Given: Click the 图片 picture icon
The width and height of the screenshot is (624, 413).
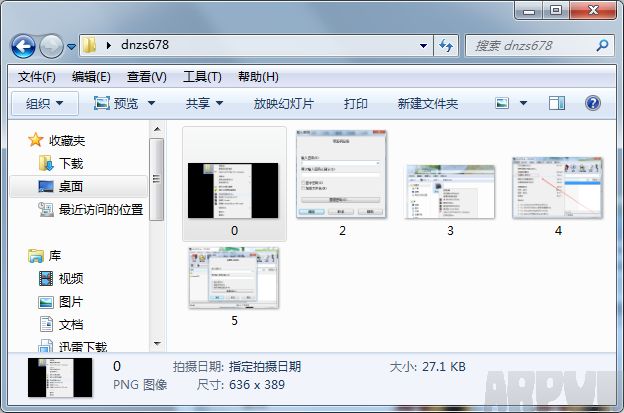Looking at the screenshot, I should 46,302.
